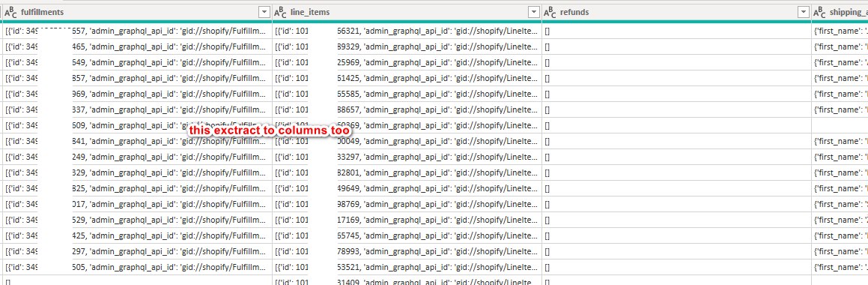Click empty refunds cell in the 53521 row
868x285 pixels.
[x=676, y=267]
